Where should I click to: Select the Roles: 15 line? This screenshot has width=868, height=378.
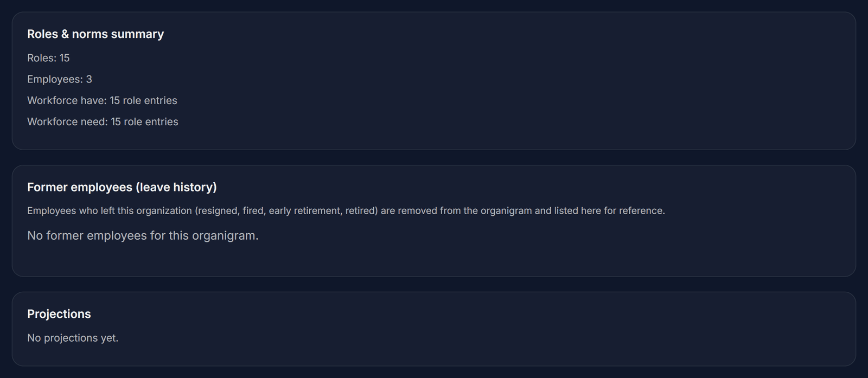click(48, 58)
